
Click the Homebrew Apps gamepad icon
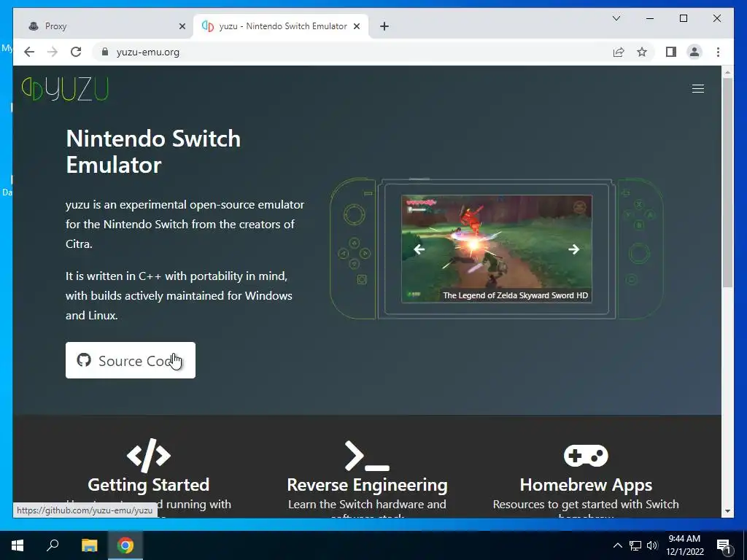pos(586,456)
